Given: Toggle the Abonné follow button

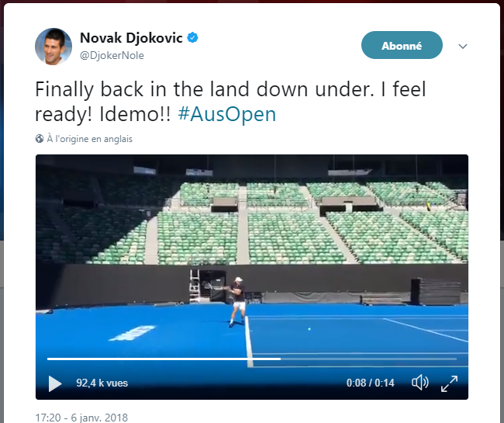Looking at the screenshot, I should pyautogui.click(x=402, y=45).
